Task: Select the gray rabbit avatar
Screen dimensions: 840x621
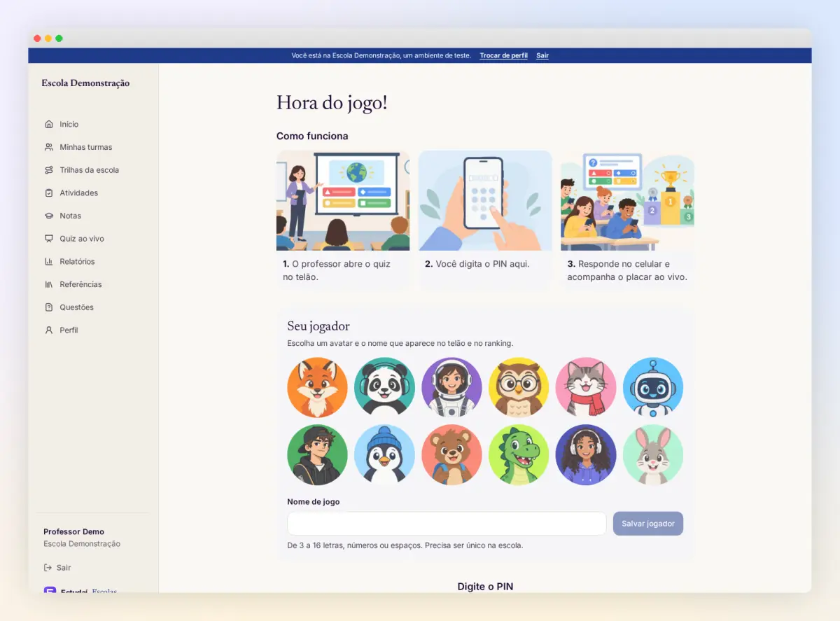Action: 653,455
